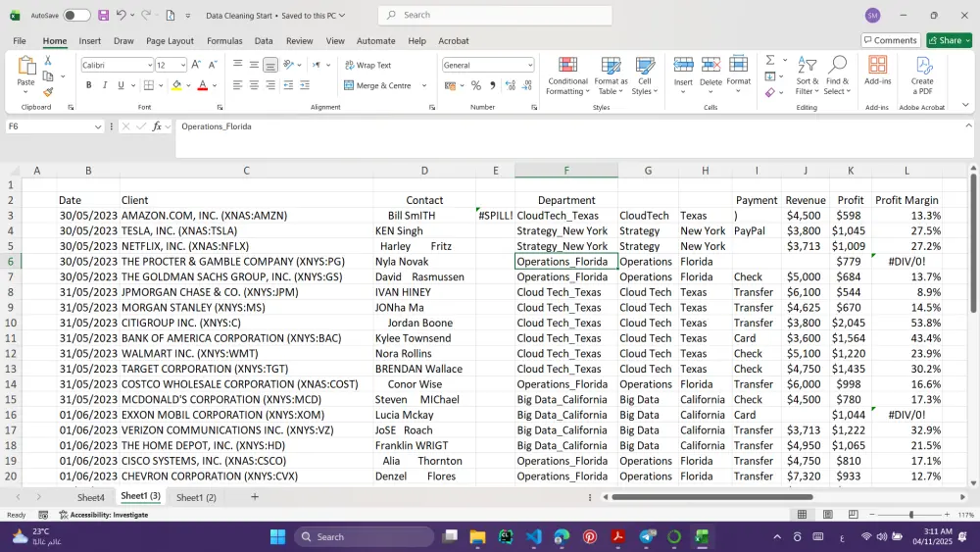Click the top Search box
The width and height of the screenshot is (980, 552).
coord(495,15)
